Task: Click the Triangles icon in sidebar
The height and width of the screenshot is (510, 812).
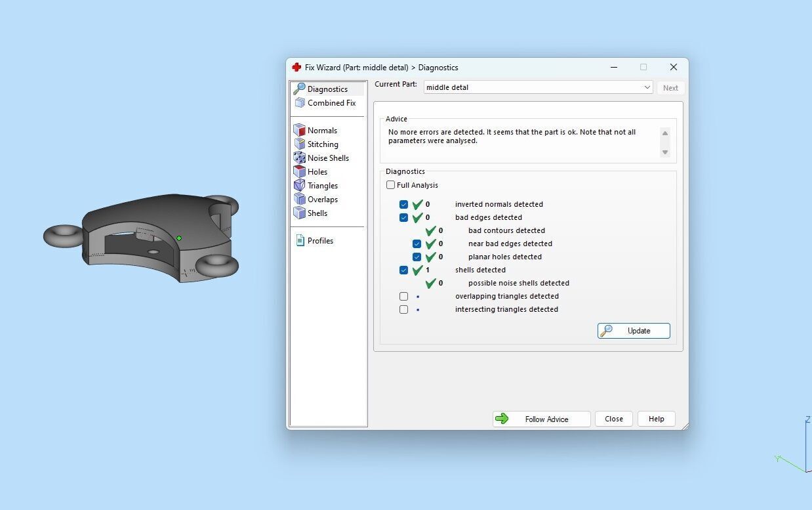Action: point(299,185)
